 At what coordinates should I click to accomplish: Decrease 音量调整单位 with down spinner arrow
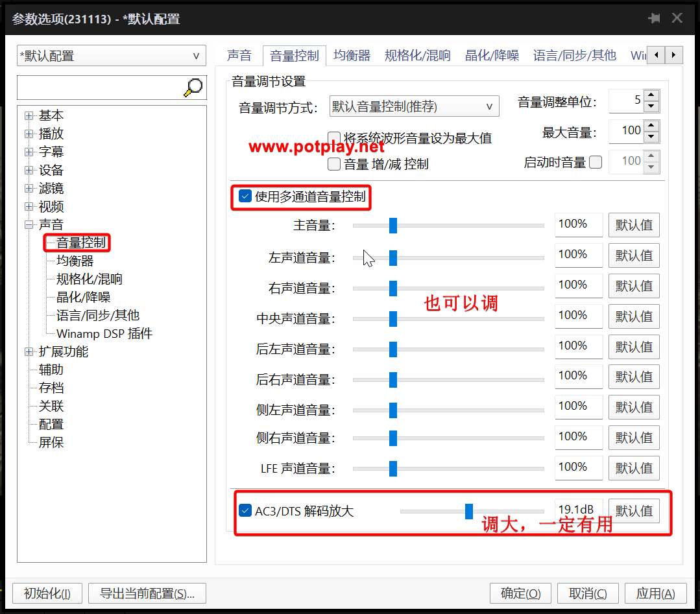point(651,106)
